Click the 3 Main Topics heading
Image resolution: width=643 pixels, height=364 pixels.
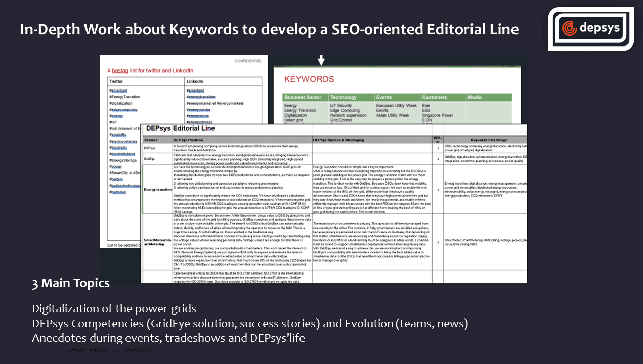point(71,283)
